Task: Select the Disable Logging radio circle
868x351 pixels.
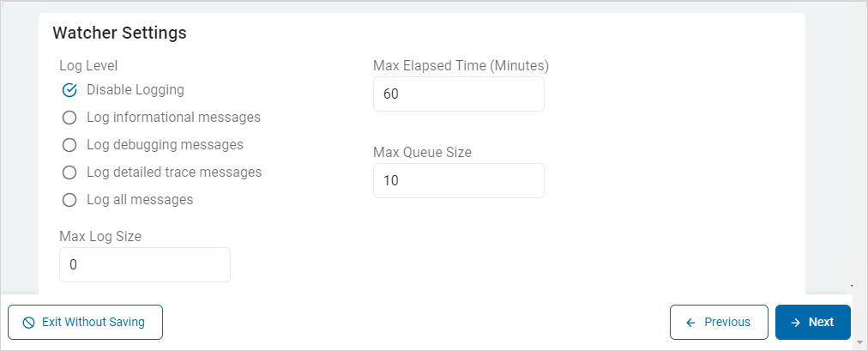Action: (70, 89)
